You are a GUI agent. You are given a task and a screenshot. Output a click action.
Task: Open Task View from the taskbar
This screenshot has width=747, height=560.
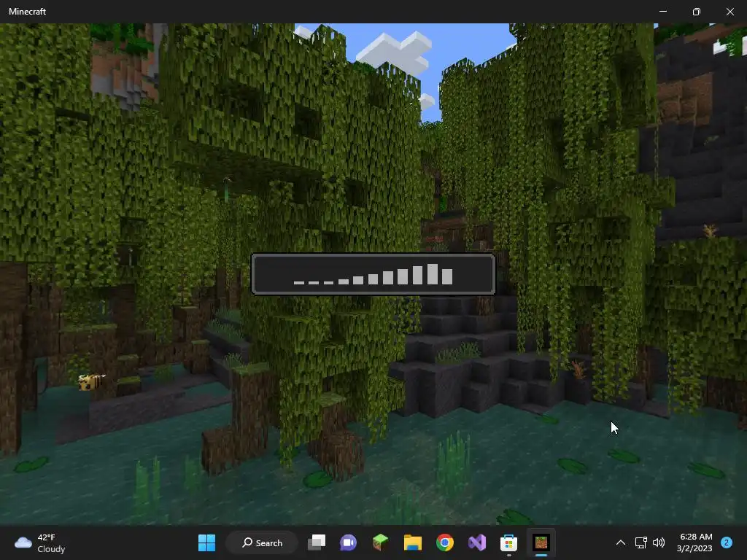(317, 542)
